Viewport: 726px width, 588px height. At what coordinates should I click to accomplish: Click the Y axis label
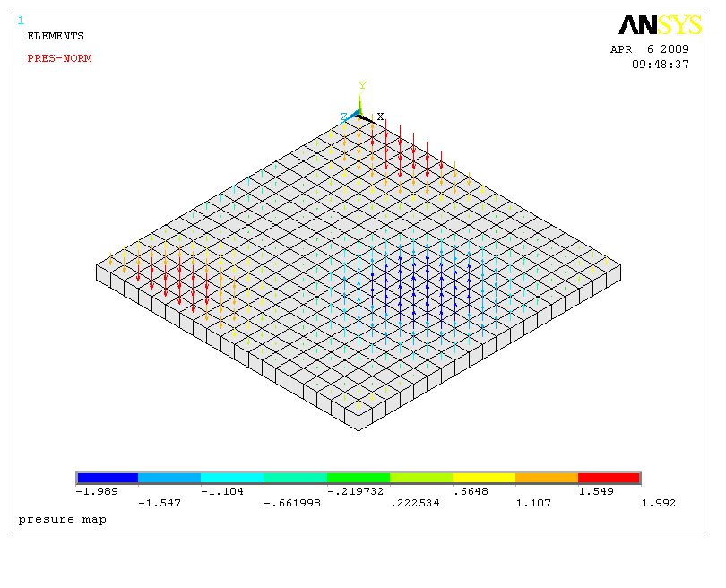[x=362, y=85]
